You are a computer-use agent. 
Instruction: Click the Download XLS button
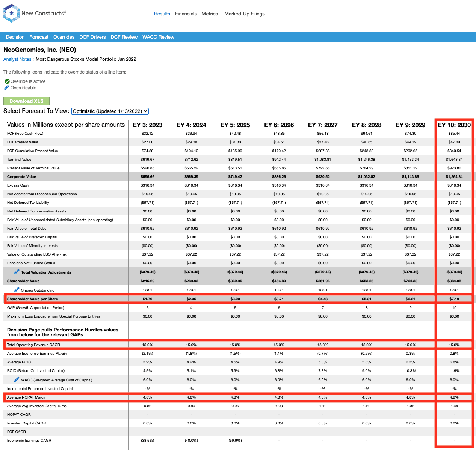pos(26,101)
